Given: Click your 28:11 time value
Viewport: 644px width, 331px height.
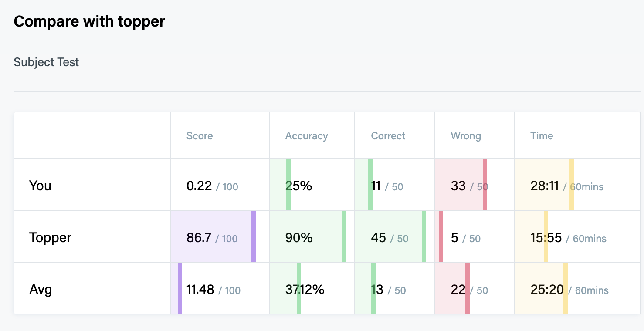Looking at the screenshot, I should tap(545, 186).
